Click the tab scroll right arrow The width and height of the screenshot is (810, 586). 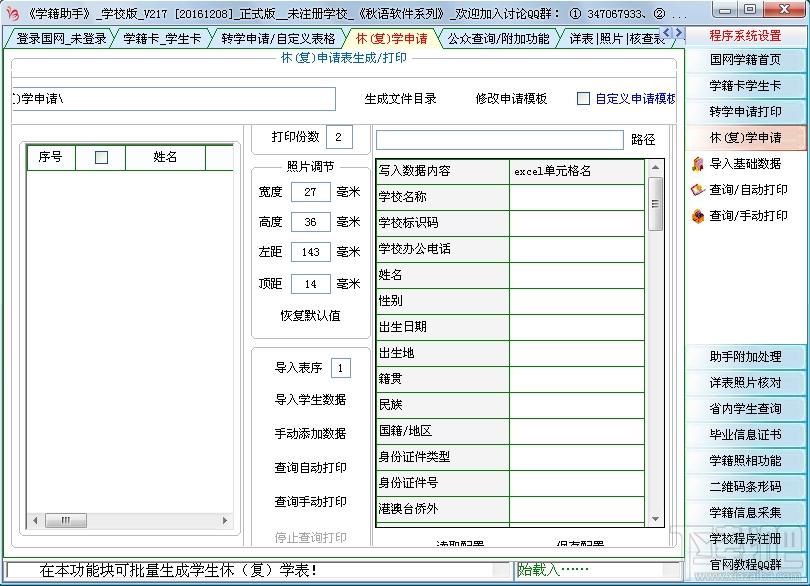pyautogui.click(x=679, y=33)
